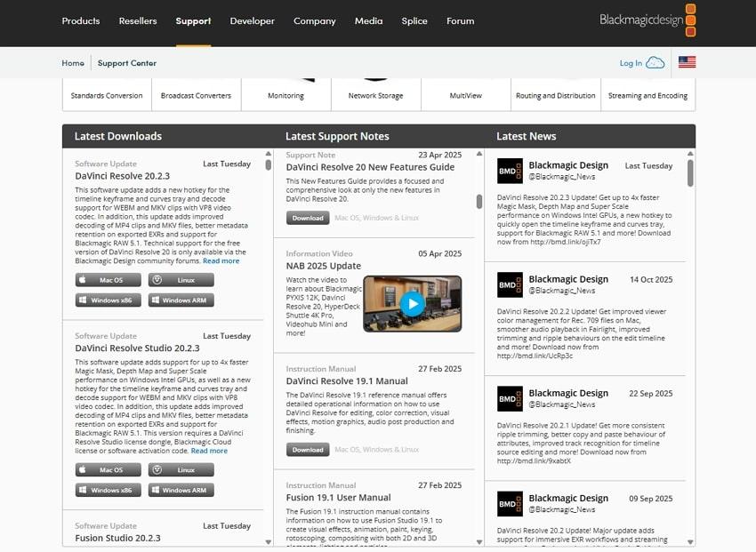This screenshot has width=756, height=552.
Task: Open the Blackmagic Design name on the 14 Oct 2025 post
Action: pos(568,279)
